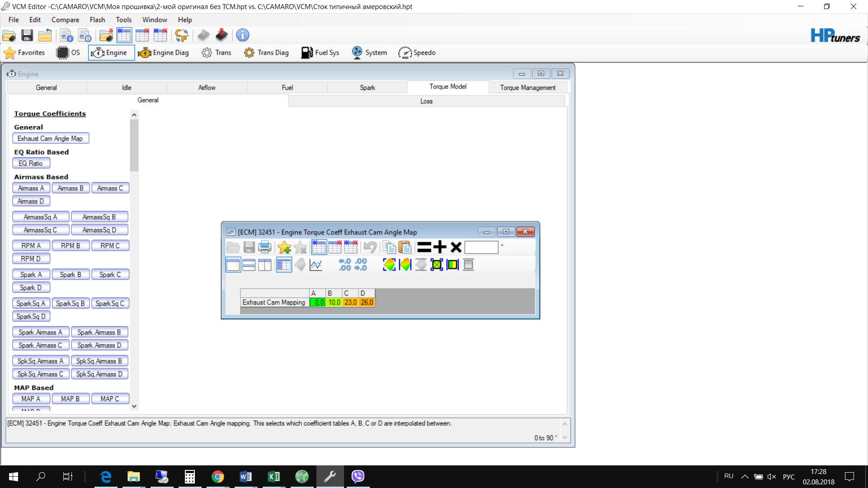Open the 2D line graph view icon
Screen dimensions: 868x488
pyautogui.click(x=316, y=265)
